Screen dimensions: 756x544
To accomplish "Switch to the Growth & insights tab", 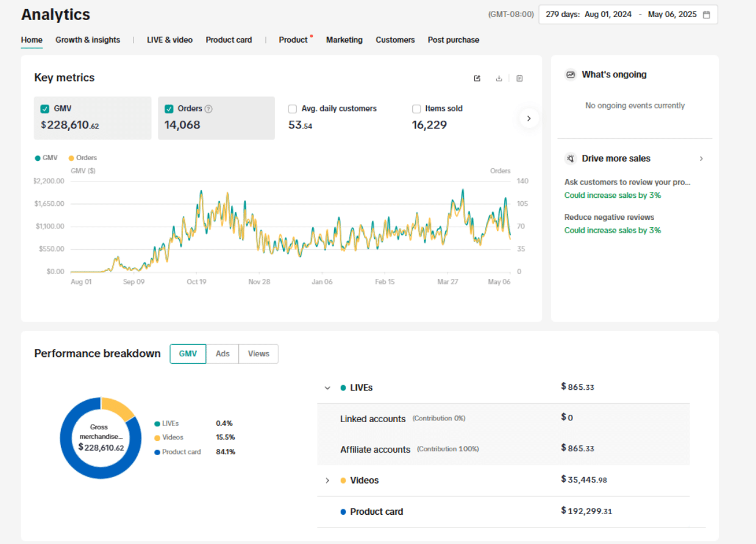I will [x=88, y=40].
